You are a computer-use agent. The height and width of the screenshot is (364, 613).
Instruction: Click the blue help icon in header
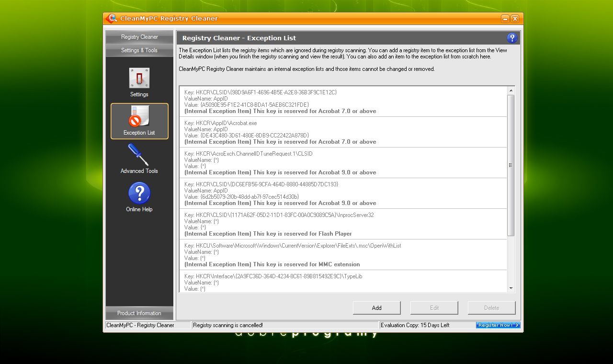tap(512, 38)
